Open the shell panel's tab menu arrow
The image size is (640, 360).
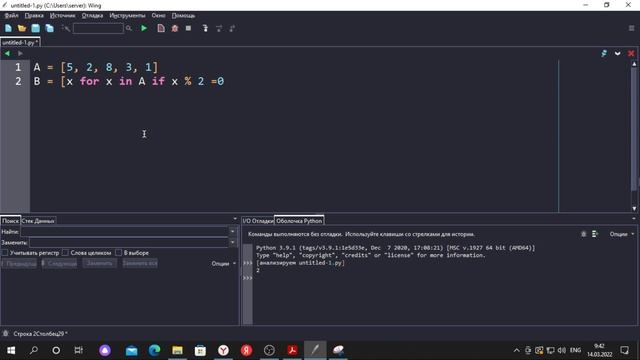[633, 219]
